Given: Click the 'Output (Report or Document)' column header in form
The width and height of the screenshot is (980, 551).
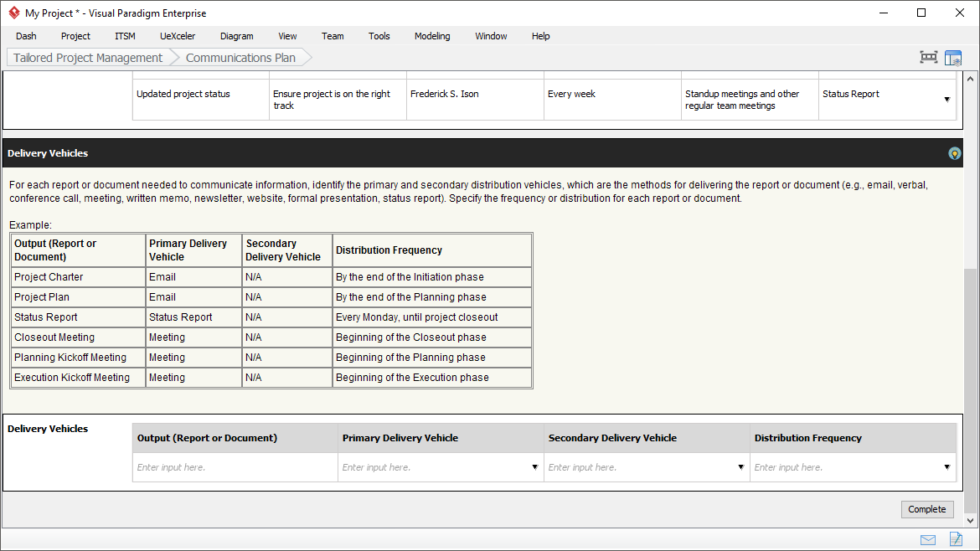Looking at the screenshot, I should (235, 438).
